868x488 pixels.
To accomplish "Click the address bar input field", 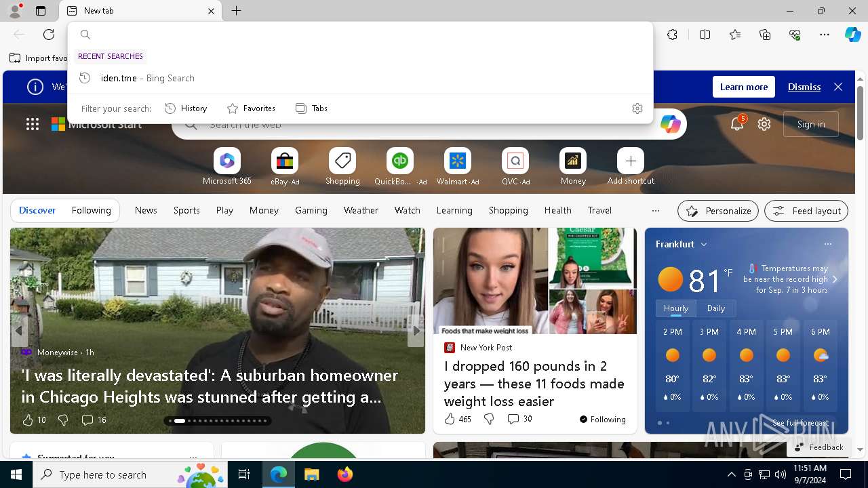I will [361, 35].
